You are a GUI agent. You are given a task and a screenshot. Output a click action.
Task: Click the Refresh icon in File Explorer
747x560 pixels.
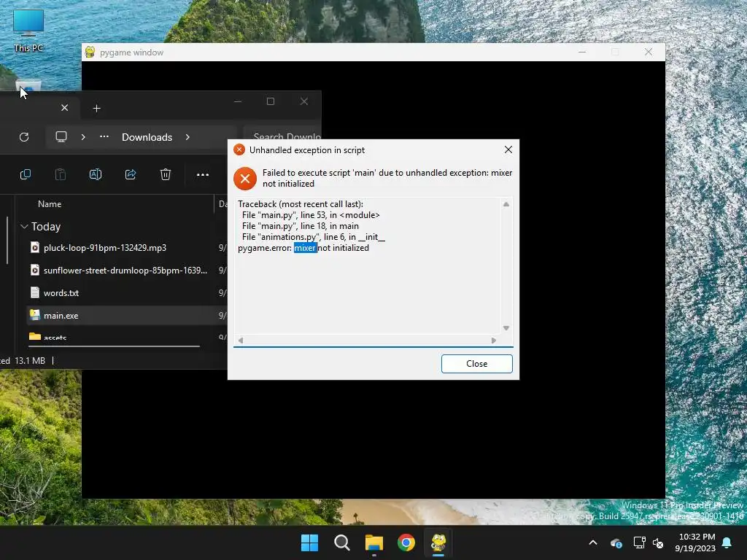click(24, 137)
